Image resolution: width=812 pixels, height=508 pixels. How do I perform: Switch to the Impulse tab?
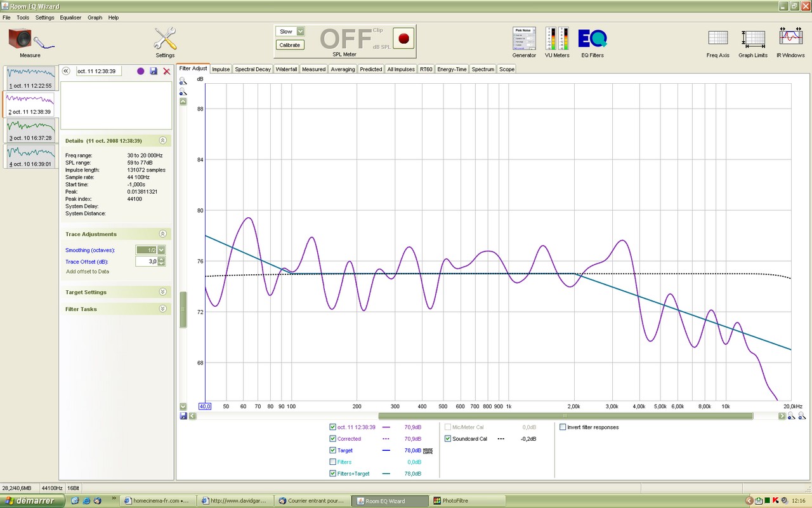pos(221,69)
